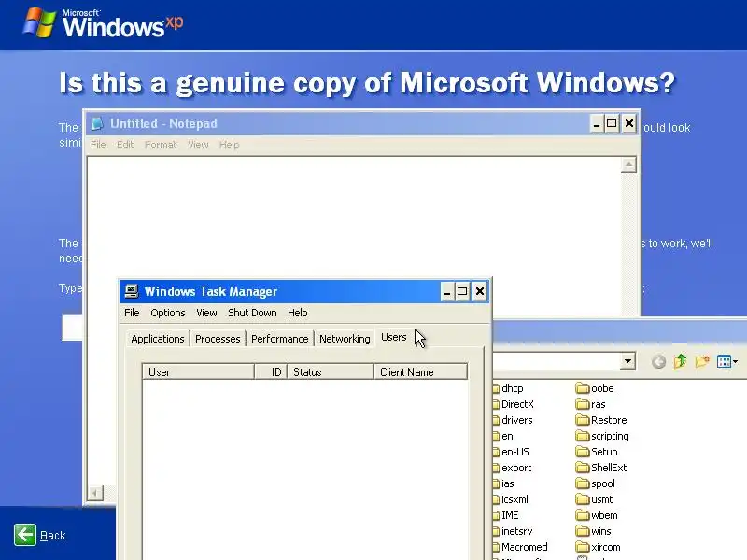Select the drivers folder
This screenshot has height=560, width=747.
(x=513, y=420)
